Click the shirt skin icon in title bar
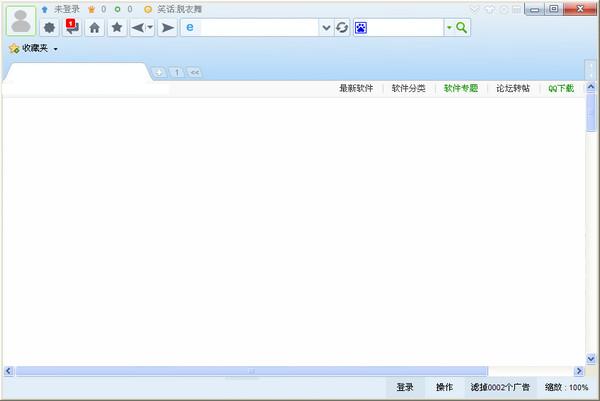The width and height of the screenshot is (600, 401). click(x=490, y=10)
